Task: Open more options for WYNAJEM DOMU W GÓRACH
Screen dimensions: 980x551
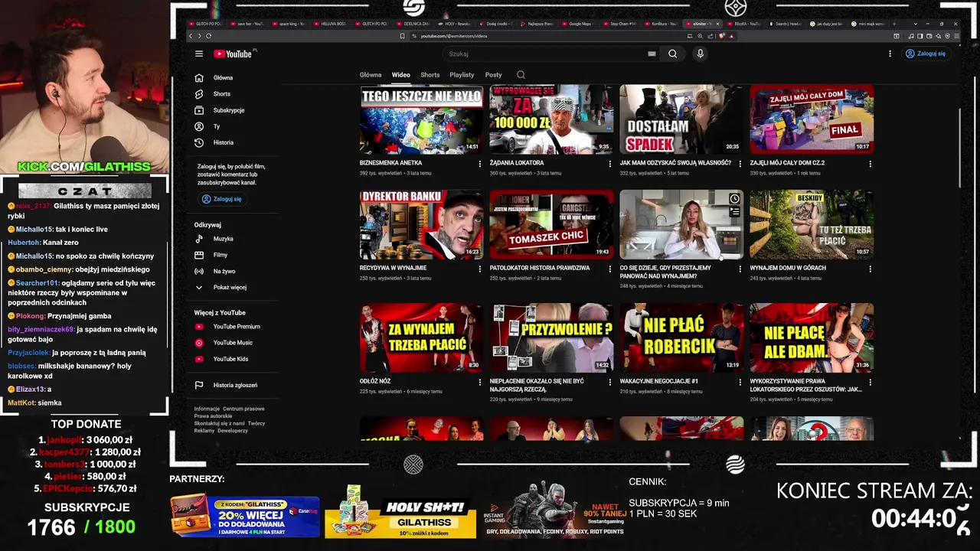Action: pos(871,269)
